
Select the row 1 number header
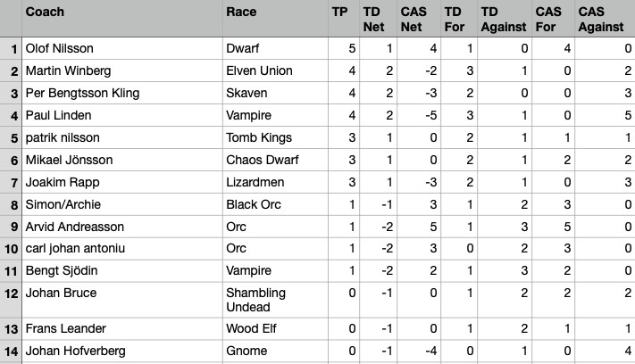(11, 48)
